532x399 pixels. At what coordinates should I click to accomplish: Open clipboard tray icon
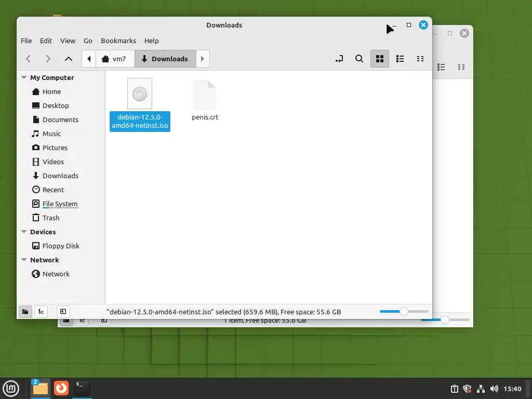[454, 389]
